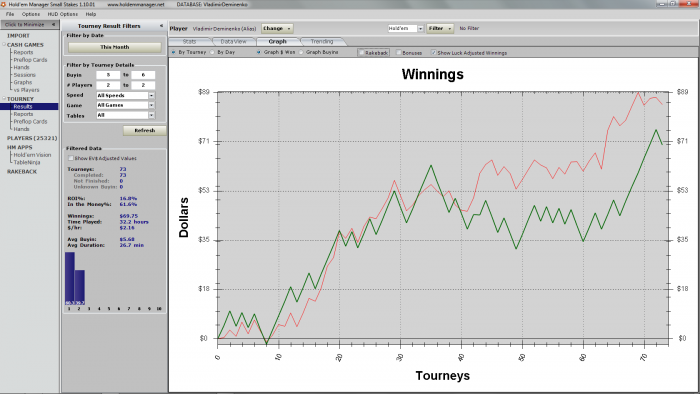Click the Click to Minimize button

pyautogui.click(x=29, y=25)
